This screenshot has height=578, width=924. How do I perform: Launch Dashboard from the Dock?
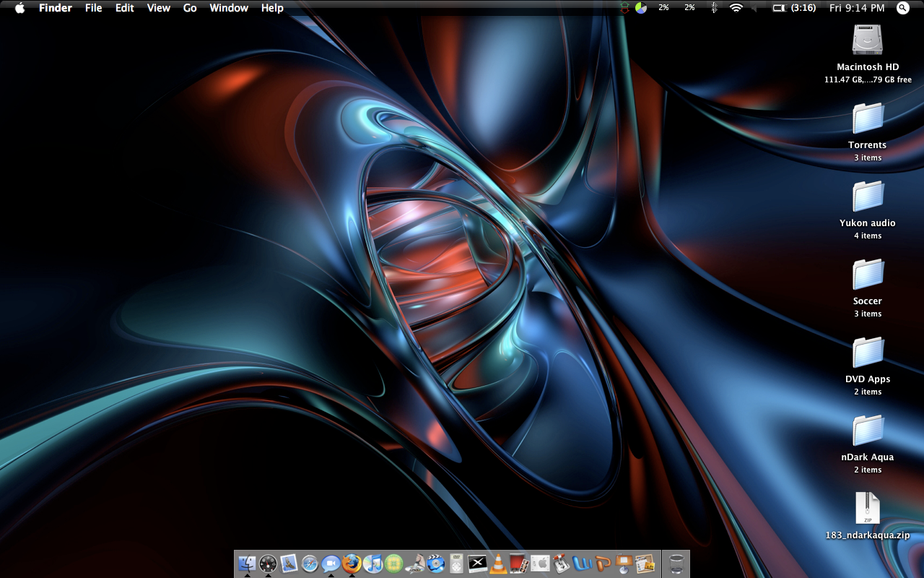268,563
